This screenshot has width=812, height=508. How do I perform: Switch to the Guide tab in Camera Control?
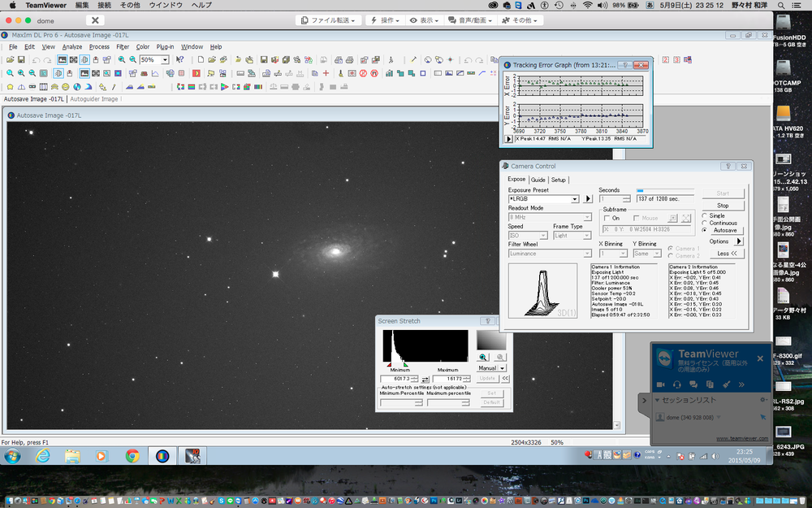538,180
